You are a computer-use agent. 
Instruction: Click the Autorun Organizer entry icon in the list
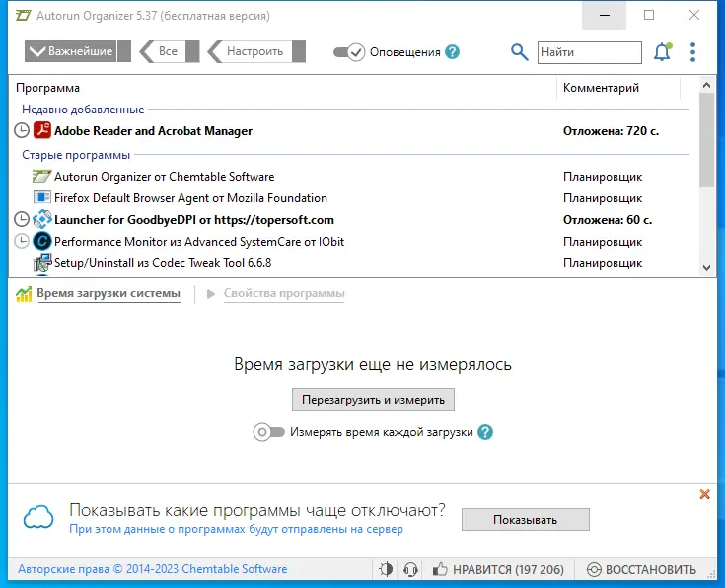(x=41, y=176)
